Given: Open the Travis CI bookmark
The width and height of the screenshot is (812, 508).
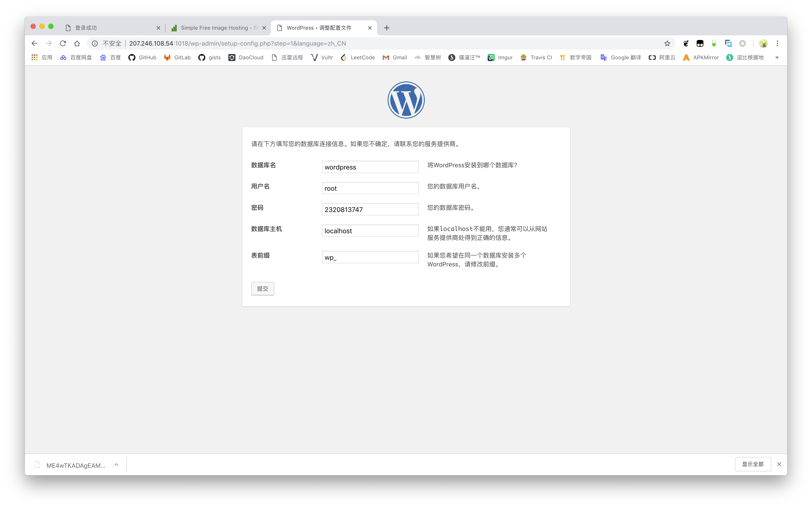Looking at the screenshot, I should 536,58.
